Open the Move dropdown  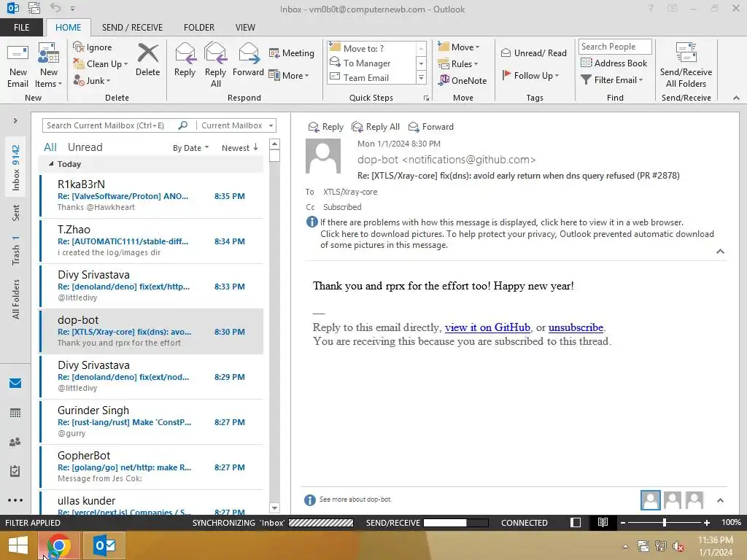[458, 47]
